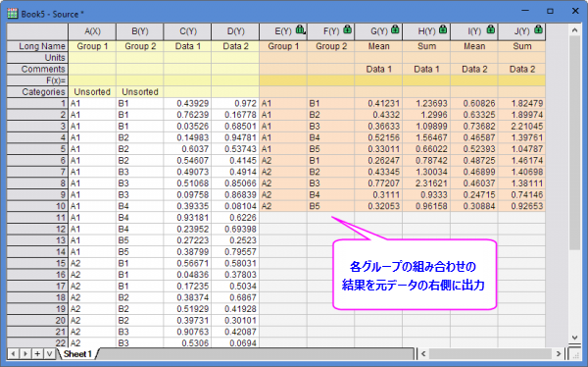Click the Comments row label
Viewport: 588px width, 367px height.
(37, 69)
